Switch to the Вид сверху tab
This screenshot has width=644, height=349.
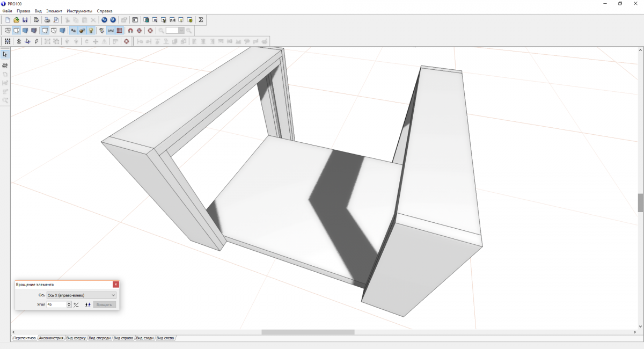(x=76, y=338)
